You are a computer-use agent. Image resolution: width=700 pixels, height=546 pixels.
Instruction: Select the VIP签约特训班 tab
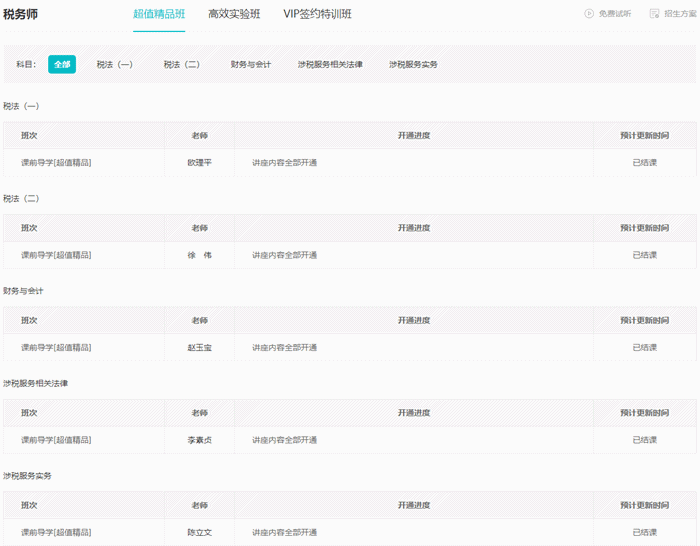[x=317, y=14]
